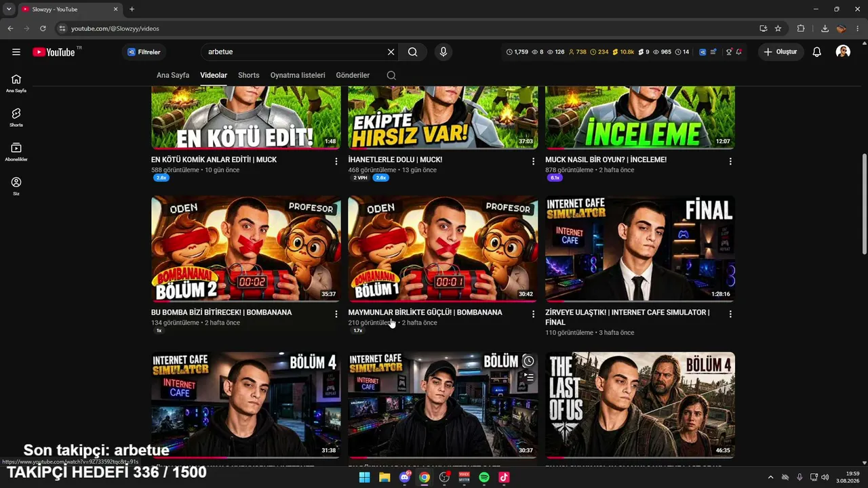
Task: Open the YouTube guide hamburger menu
Action: tap(16, 52)
